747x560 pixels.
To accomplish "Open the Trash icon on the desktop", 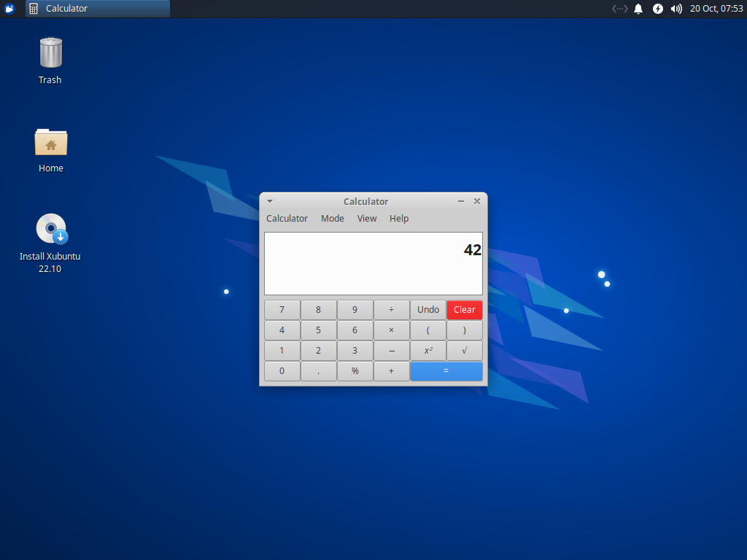I will (50, 51).
